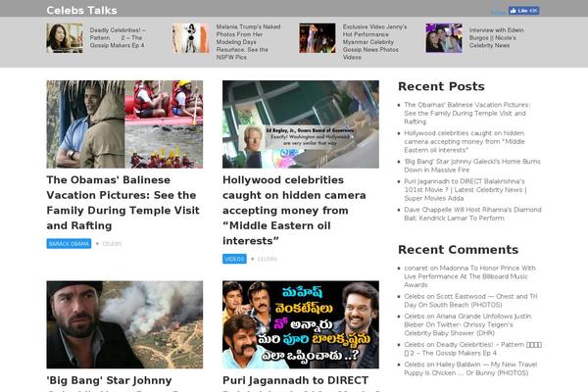Click commenter name conaret

coord(416,268)
